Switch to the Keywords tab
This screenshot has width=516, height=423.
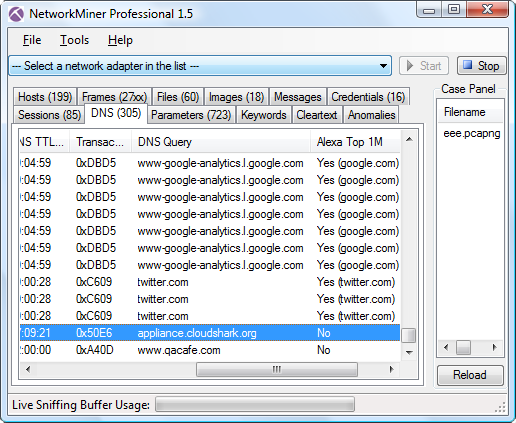(264, 115)
